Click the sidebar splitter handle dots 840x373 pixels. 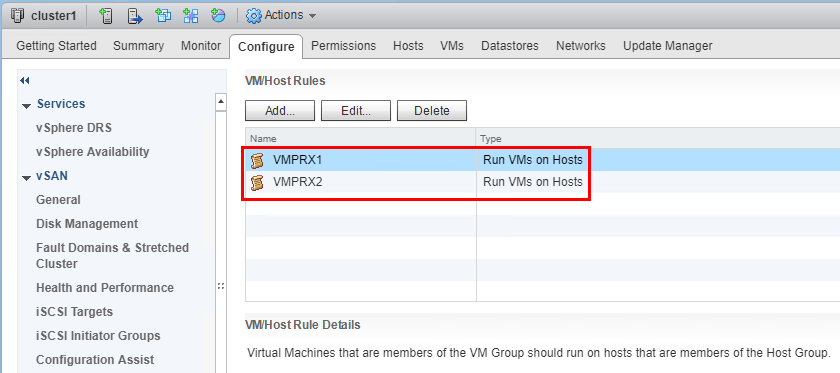(221, 287)
